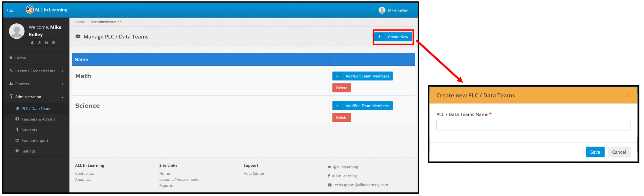The height and width of the screenshot is (196, 644).
Task: Click the wrench settings icon under welcome text
Action: point(39,43)
